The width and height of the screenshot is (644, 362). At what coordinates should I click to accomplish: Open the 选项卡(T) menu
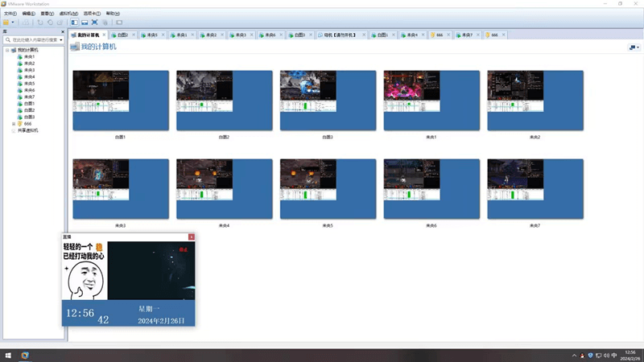92,14
